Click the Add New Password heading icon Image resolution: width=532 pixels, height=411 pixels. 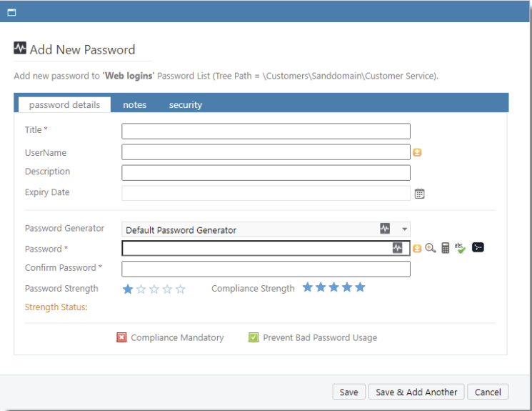20,48
